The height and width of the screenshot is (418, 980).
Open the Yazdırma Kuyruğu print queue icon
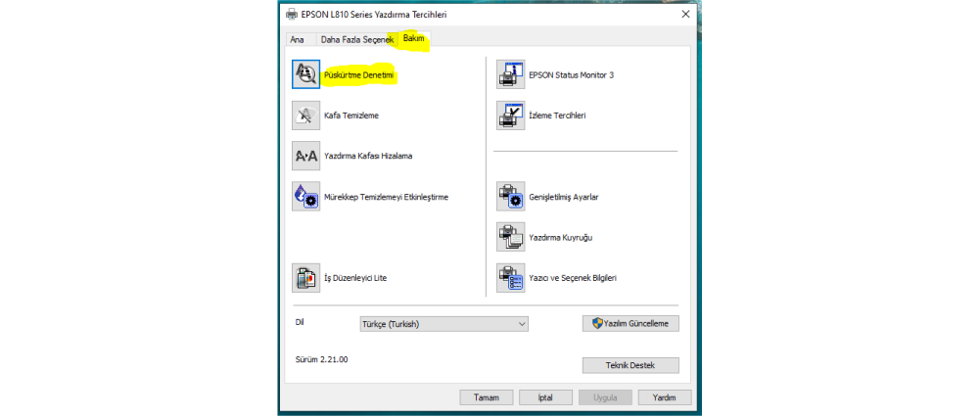pos(511,238)
